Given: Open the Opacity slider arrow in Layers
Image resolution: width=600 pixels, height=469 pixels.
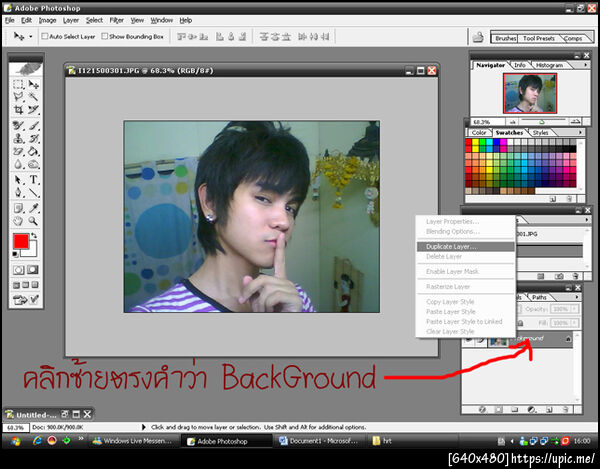Looking at the screenshot, I should 574,309.
